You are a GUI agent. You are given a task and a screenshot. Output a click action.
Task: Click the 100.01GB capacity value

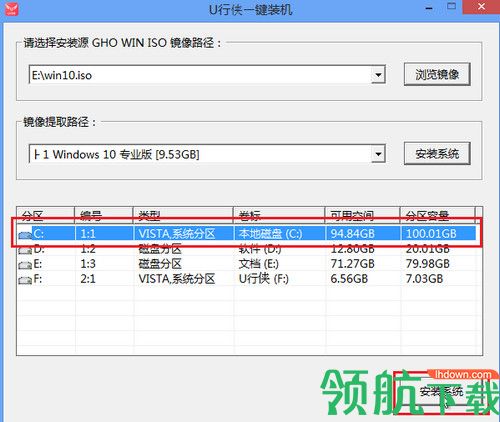click(431, 234)
